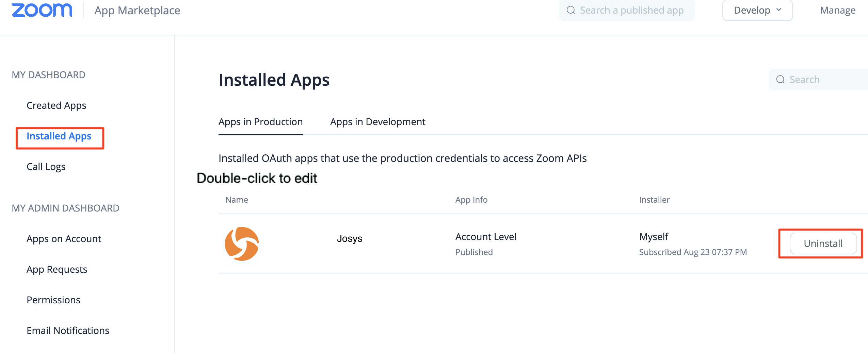Switch to Apps in Development tab
The width and height of the screenshot is (868, 353).
pos(377,122)
